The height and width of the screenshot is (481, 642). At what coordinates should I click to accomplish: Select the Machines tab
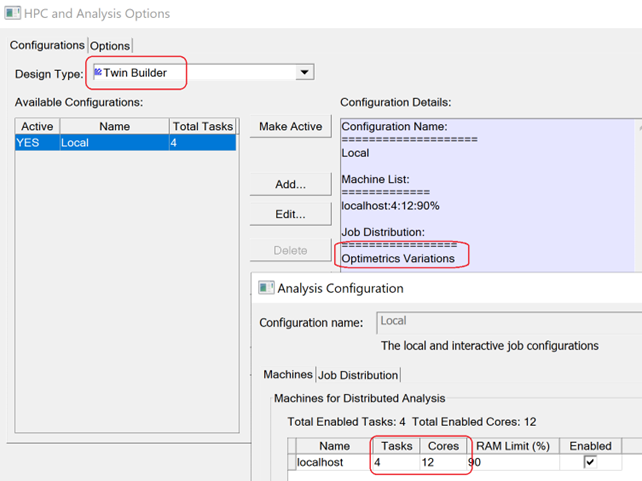pyautogui.click(x=288, y=375)
